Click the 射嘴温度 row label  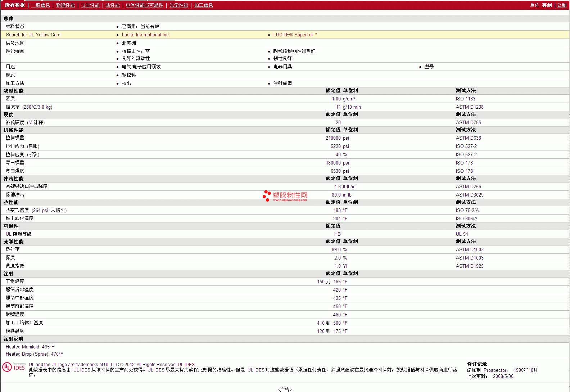15,314
